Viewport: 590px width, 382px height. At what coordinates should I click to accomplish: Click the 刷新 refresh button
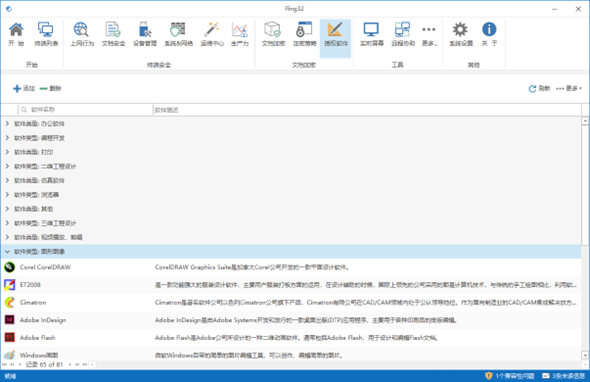click(x=539, y=88)
